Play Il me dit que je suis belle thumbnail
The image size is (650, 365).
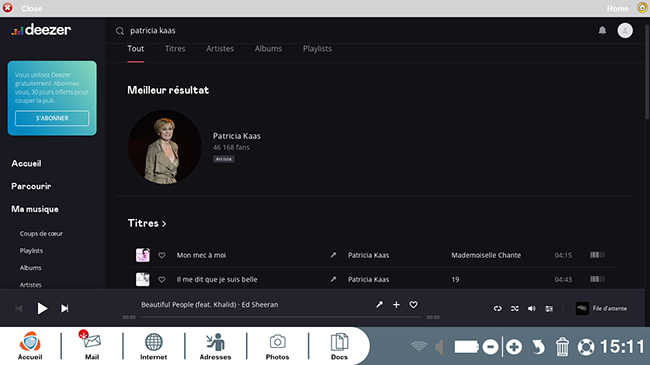tap(143, 280)
